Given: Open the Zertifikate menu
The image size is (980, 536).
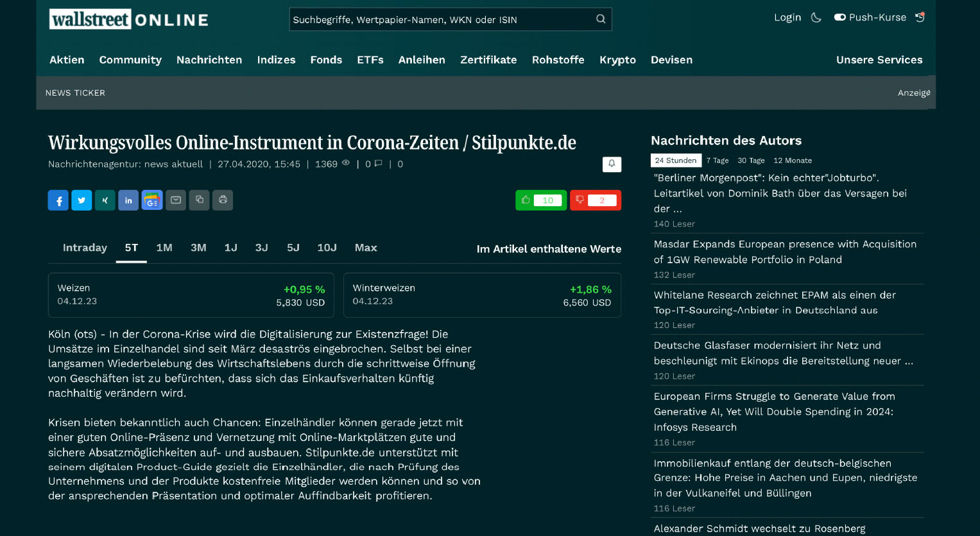Looking at the screenshot, I should (x=488, y=60).
